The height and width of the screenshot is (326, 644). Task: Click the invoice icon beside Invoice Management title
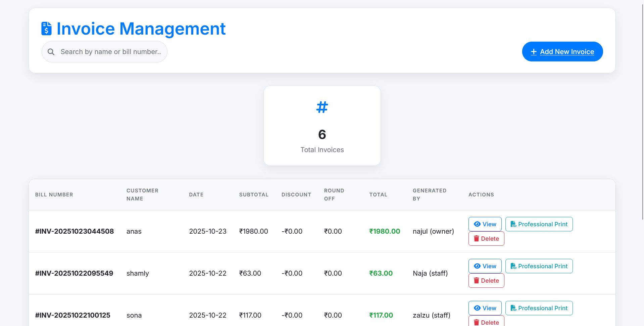(47, 29)
